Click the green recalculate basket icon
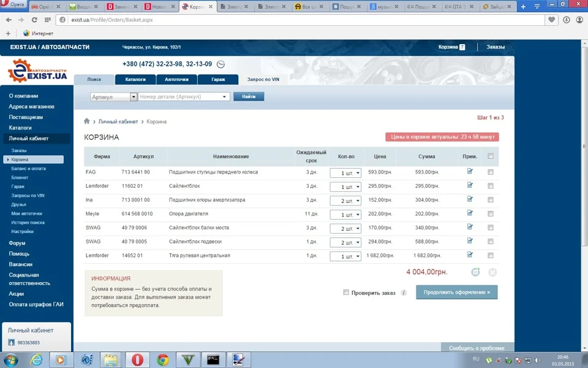 click(x=475, y=272)
